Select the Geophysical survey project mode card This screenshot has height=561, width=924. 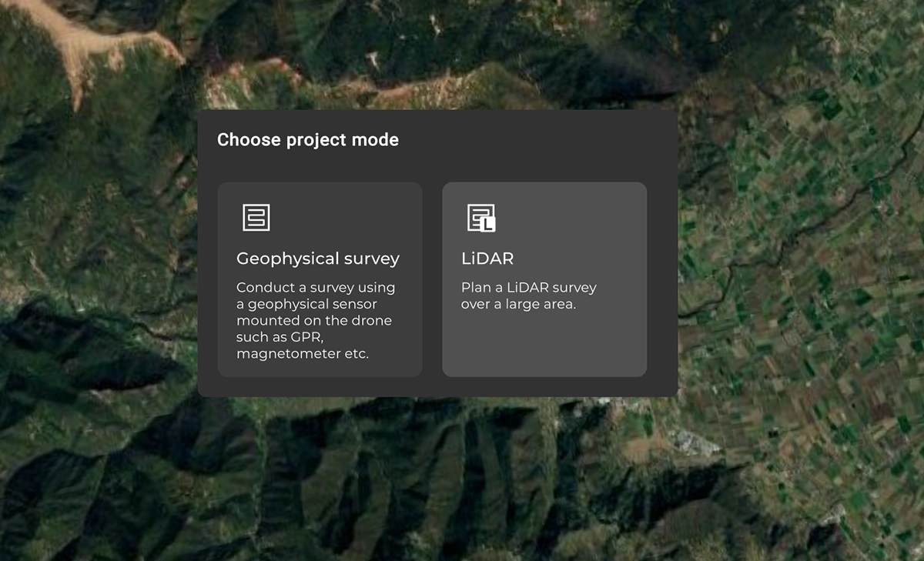click(320, 279)
